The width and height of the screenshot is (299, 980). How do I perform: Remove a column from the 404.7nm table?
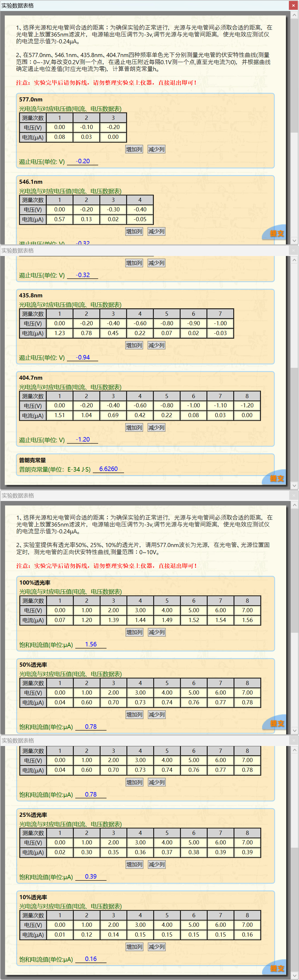coord(156,428)
